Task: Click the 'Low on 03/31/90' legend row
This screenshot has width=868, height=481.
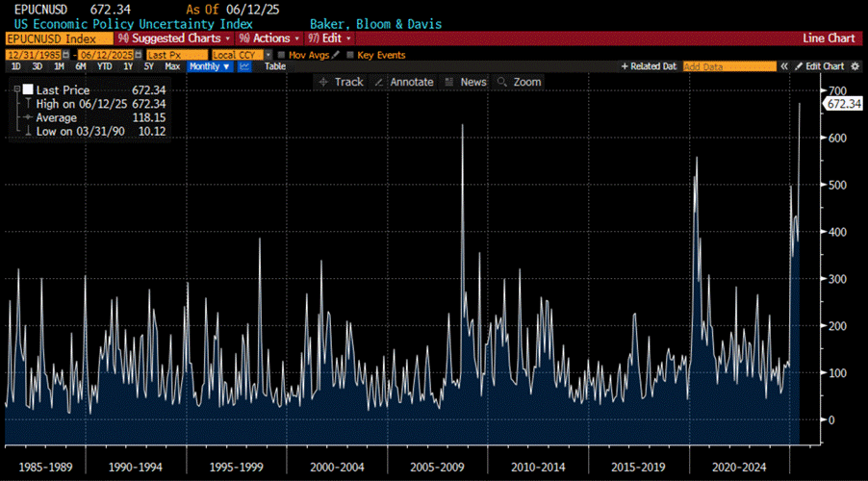Action: [x=101, y=131]
